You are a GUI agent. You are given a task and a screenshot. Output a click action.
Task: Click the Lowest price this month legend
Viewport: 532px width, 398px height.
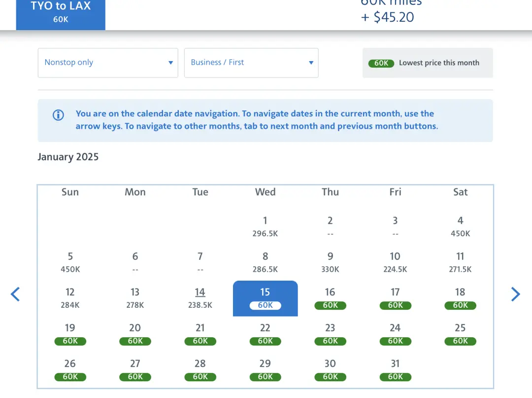pyautogui.click(x=428, y=63)
